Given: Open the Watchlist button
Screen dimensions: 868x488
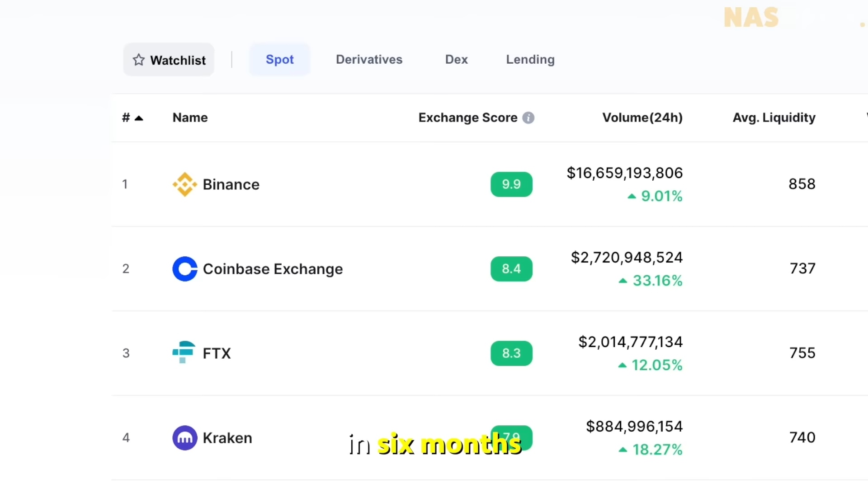Looking at the screenshot, I should coord(169,60).
